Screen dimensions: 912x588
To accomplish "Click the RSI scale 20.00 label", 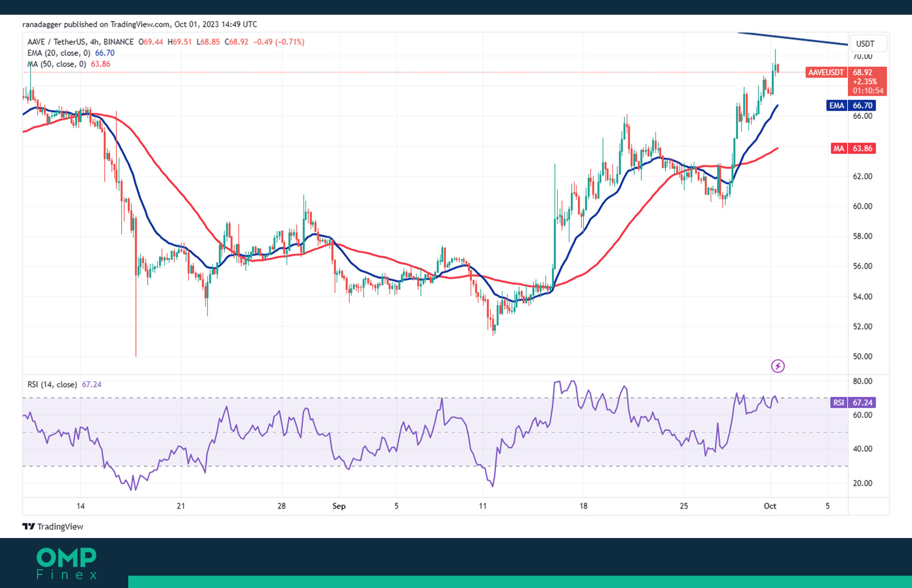I will [x=863, y=483].
